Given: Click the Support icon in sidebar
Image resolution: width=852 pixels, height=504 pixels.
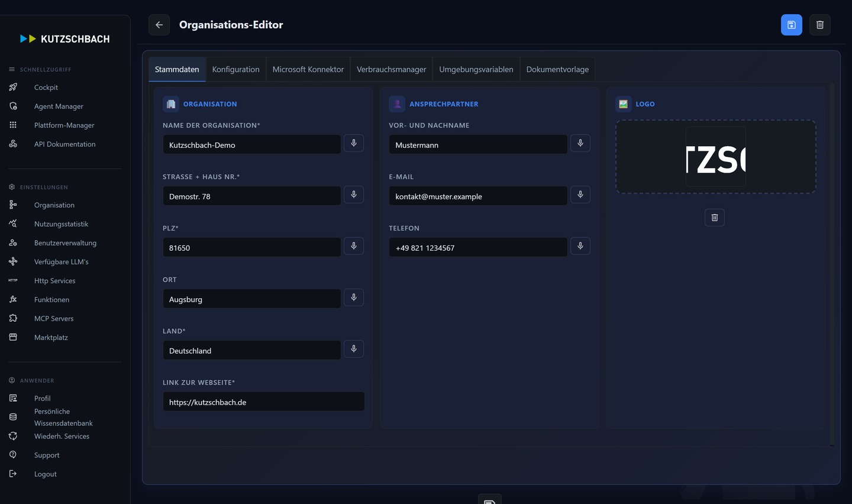Looking at the screenshot, I should 13,455.
